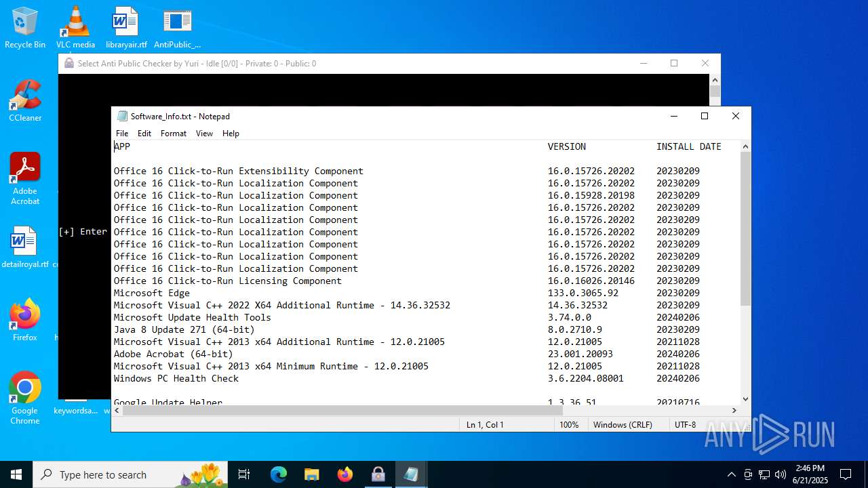Viewport: 868px width, 488px height.
Task: Open CCleaner desktop shortcut
Action: [x=25, y=101]
